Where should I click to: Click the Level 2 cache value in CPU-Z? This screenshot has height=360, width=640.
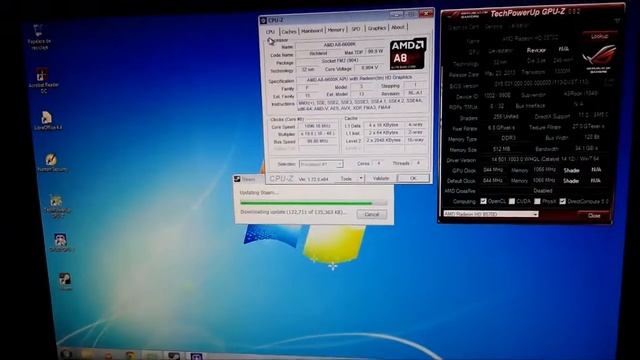[x=384, y=140]
